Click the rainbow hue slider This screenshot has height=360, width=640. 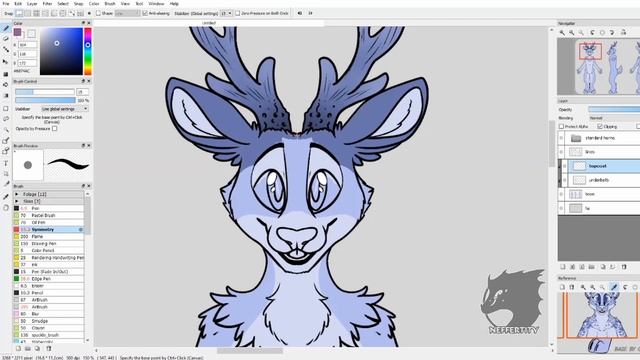(x=88, y=51)
